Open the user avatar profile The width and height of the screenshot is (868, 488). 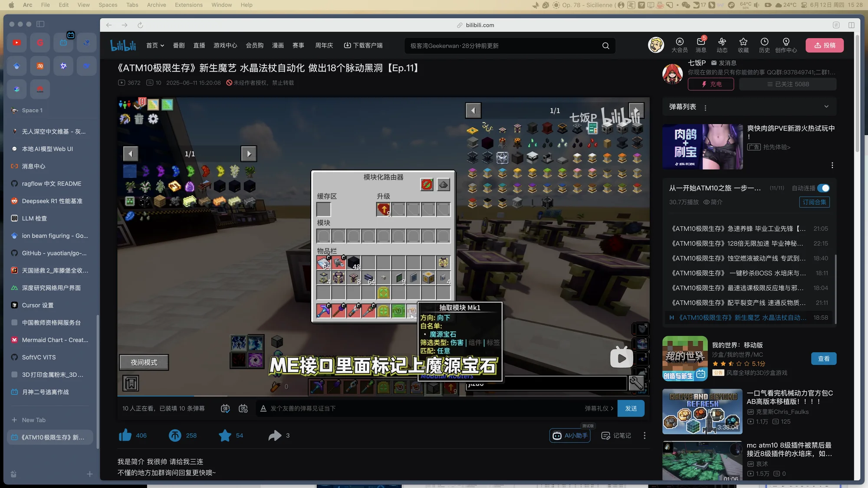pyautogui.click(x=656, y=45)
